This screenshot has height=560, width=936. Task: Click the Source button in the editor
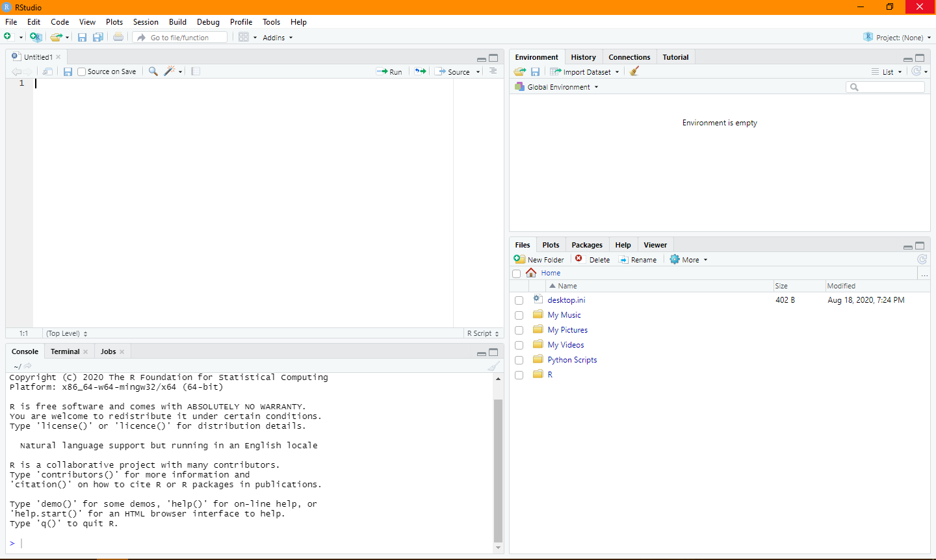point(452,71)
